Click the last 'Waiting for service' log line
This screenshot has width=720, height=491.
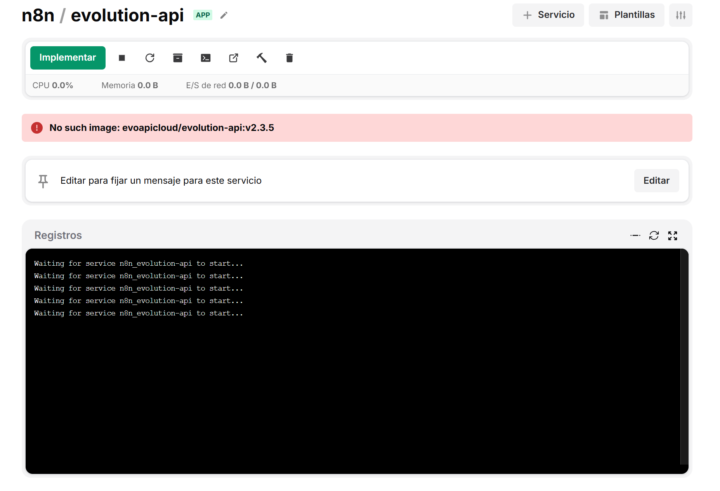point(138,313)
